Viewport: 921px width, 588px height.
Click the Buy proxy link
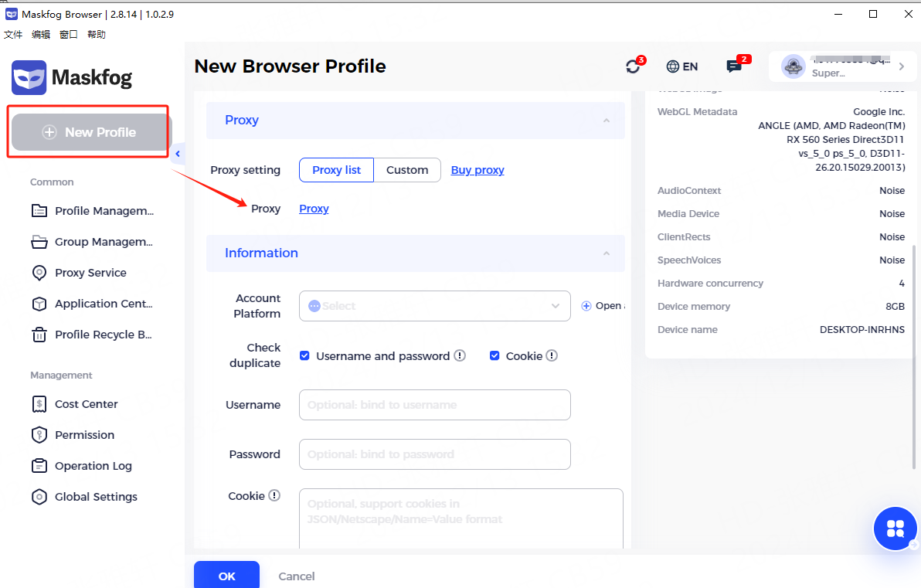(477, 170)
